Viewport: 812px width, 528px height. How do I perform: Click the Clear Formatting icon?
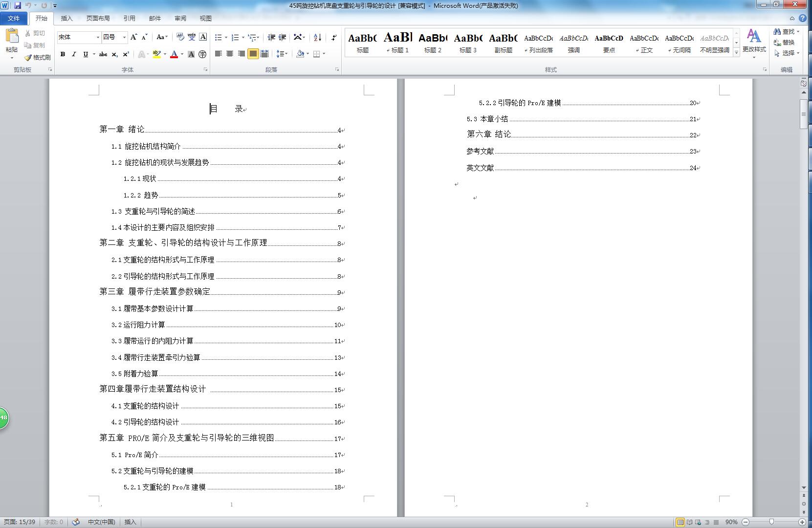180,37
